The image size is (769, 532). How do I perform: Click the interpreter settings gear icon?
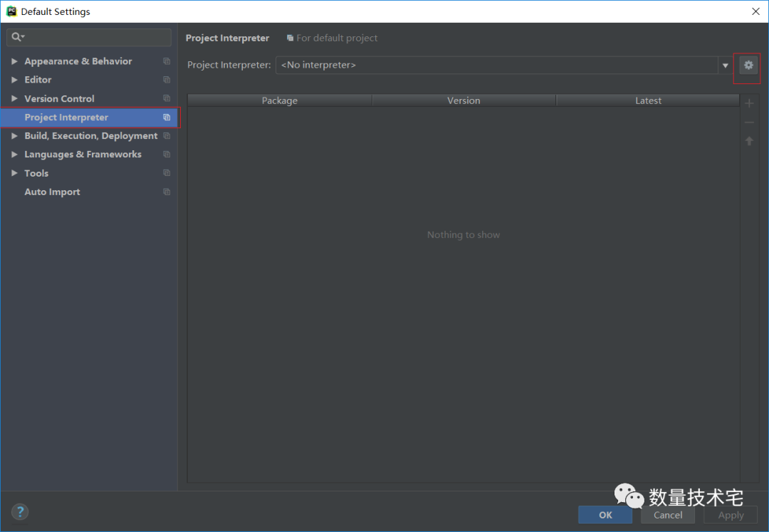click(748, 66)
